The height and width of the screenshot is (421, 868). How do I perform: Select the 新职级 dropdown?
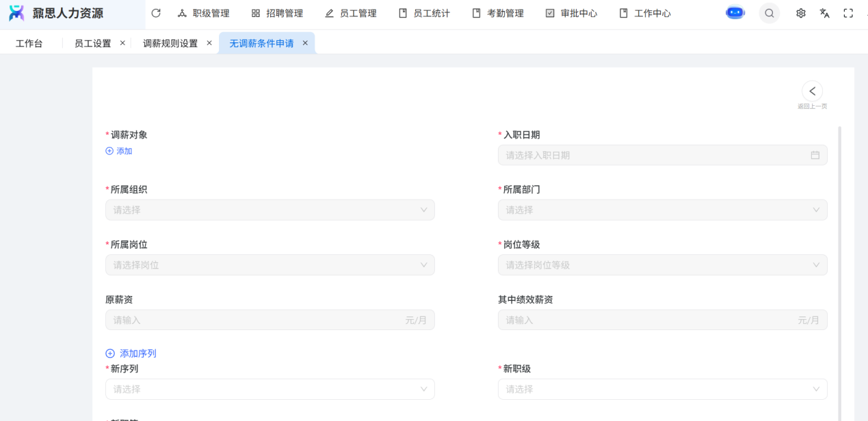pyautogui.click(x=662, y=389)
